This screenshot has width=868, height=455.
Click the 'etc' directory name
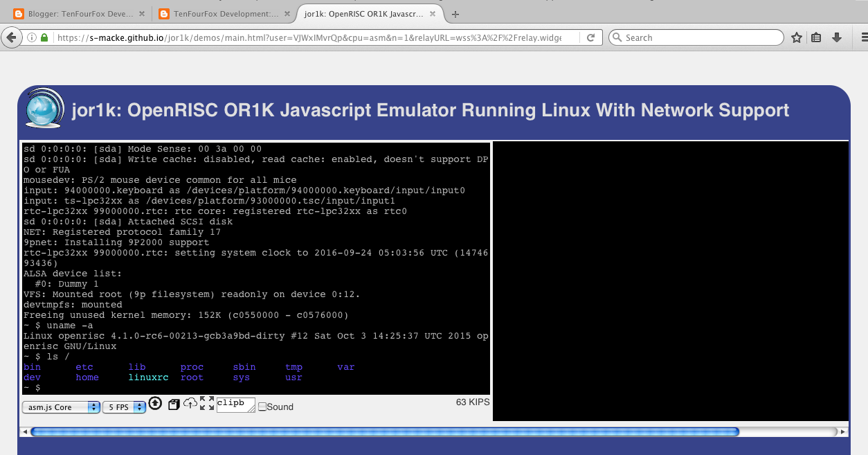click(84, 367)
